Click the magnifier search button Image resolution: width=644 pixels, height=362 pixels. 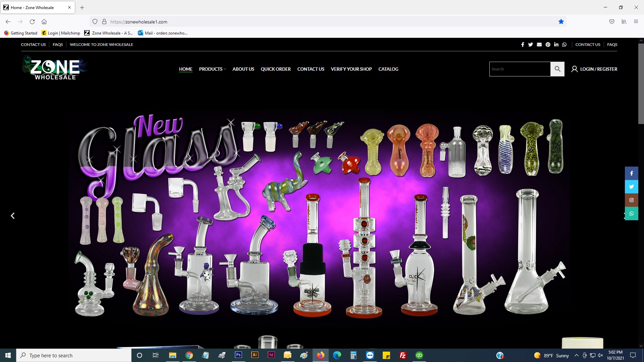point(557,69)
